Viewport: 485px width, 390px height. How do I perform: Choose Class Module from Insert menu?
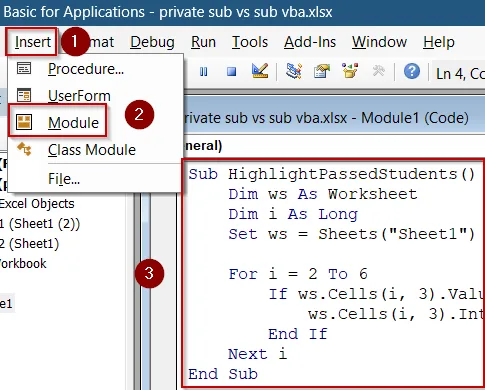95,150
